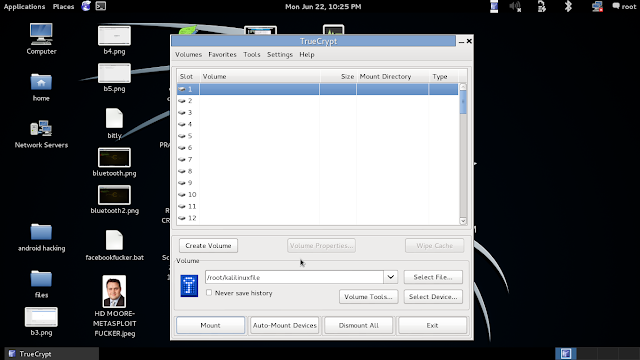Launch terminal from top panel icon
This screenshot has width=640, height=360.
(100, 6)
